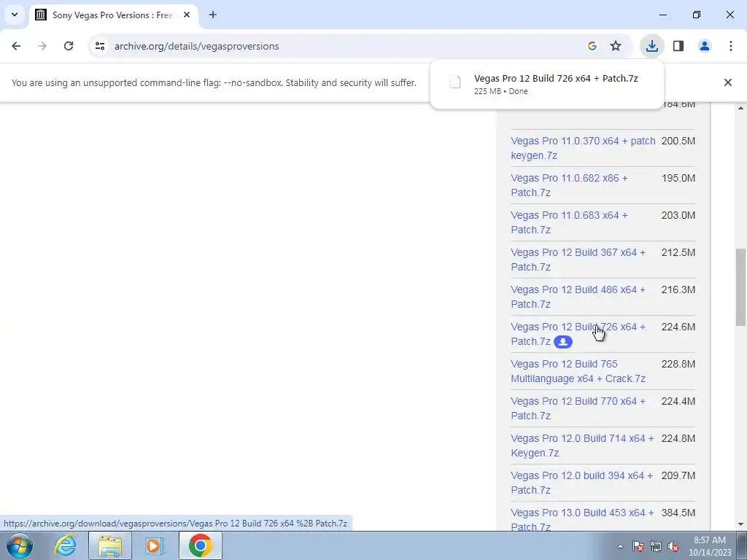The height and width of the screenshot is (560, 747).
Task: Open the Chrome downloads button
Action: (651, 46)
